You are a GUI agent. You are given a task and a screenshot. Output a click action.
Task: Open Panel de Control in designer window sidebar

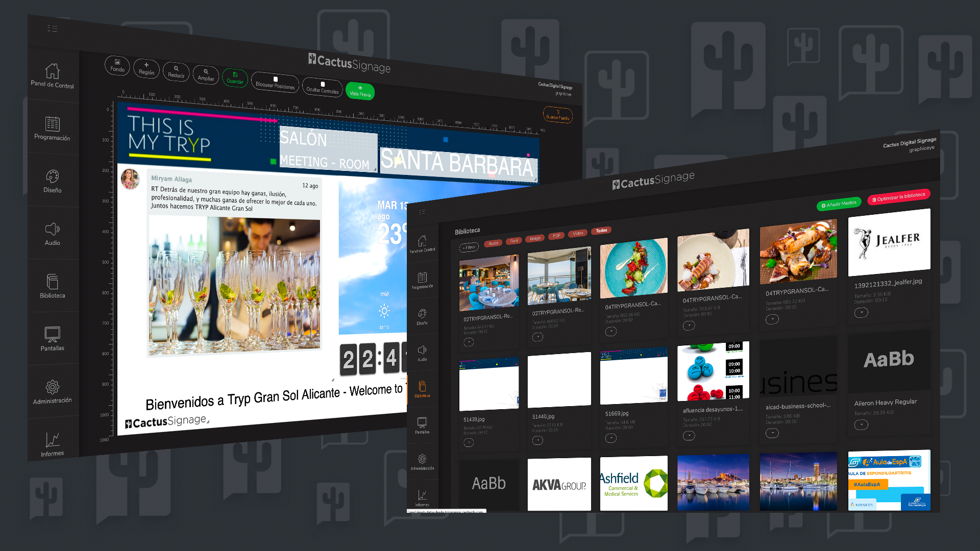click(52, 76)
